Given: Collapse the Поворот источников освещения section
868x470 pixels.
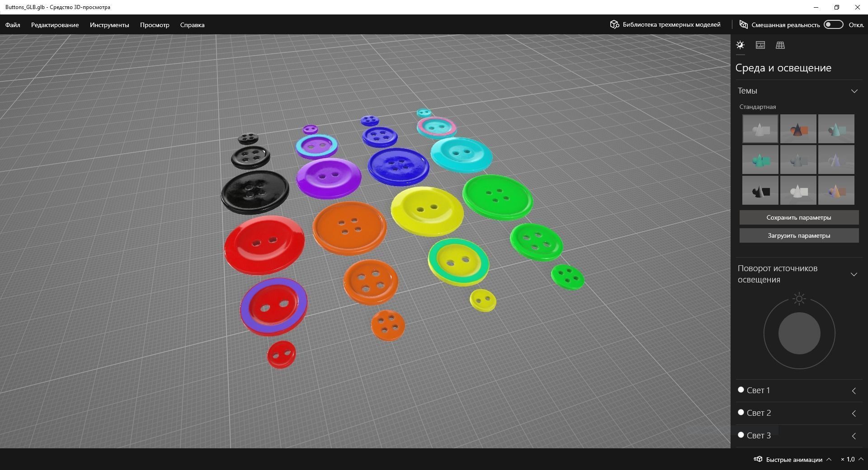Looking at the screenshot, I should click(x=854, y=274).
